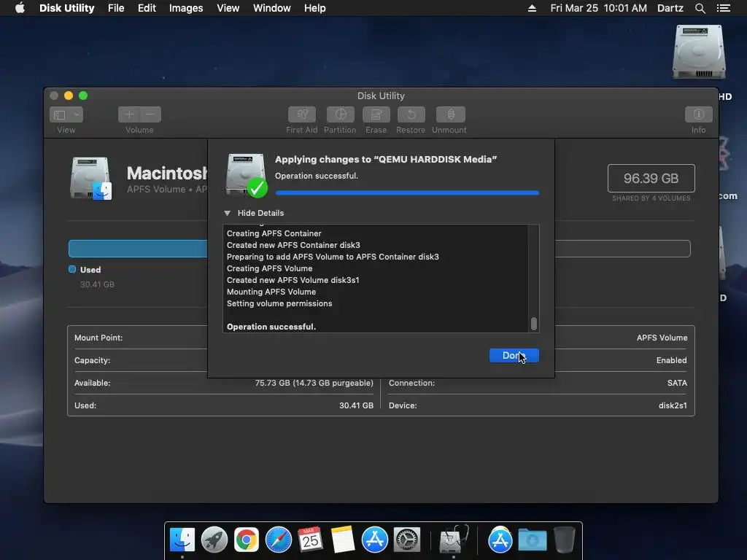Collapse the Hide Details disclosure triangle
Image resolution: width=747 pixels, height=560 pixels.
coord(228,213)
